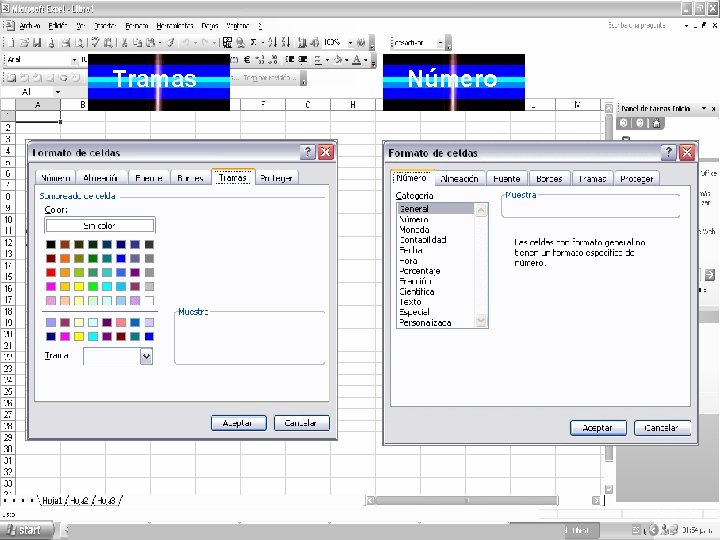Click the Font Color letter A icon
The width and height of the screenshot is (720, 540).
(356, 60)
